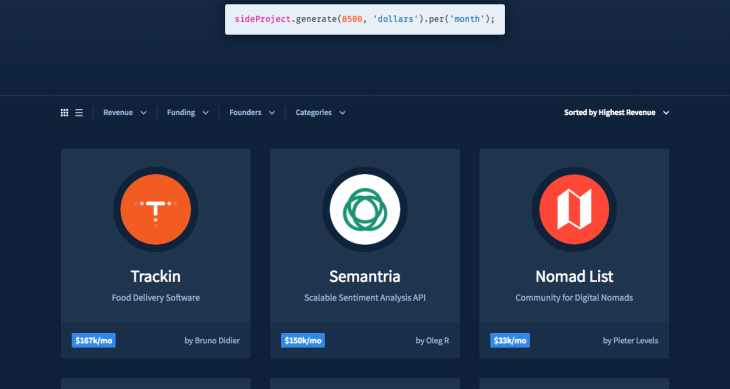730x389 pixels.
Task: Click the Semantria green rings logo
Action: [365, 209]
